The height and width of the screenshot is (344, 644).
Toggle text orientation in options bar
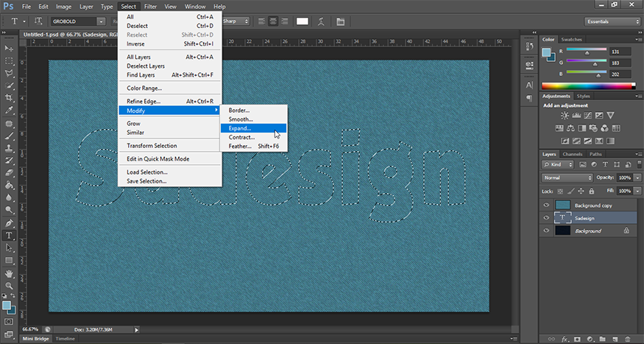[x=38, y=21]
